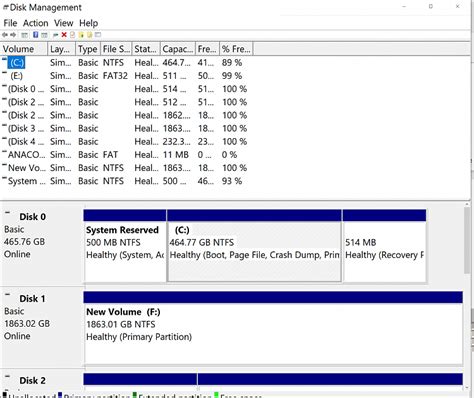Click the drive icon beside (E:) volume
474x398 pixels.
[4, 73]
